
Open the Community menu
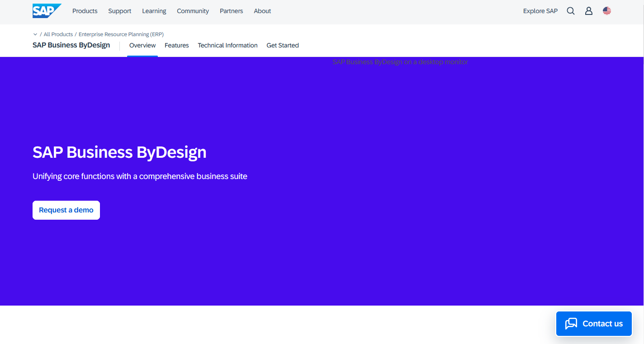click(x=193, y=10)
